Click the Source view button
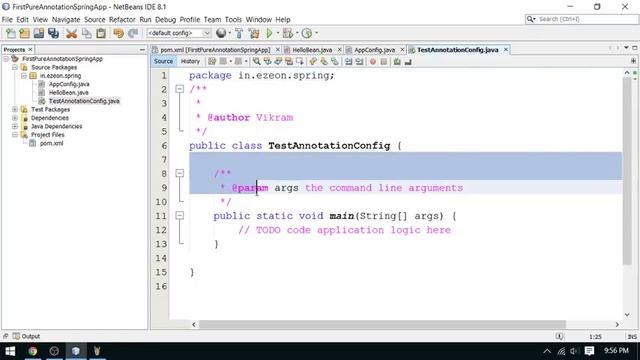640x360 pixels. click(x=163, y=61)
